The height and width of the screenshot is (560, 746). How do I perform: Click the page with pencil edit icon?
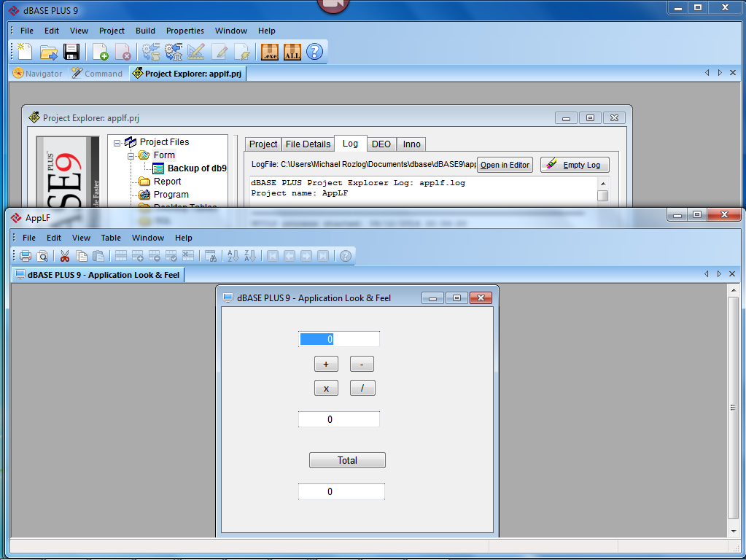[219, 52]
